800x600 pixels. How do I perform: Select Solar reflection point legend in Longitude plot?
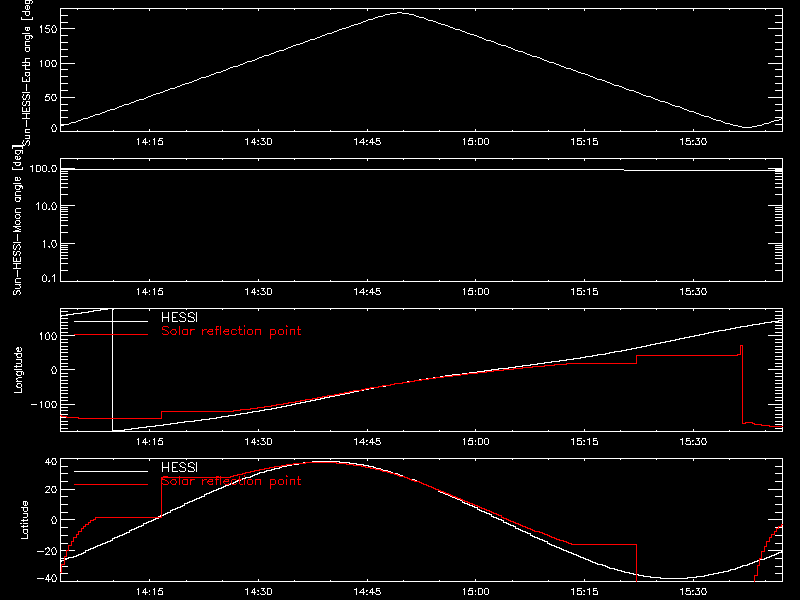(231, 331)
